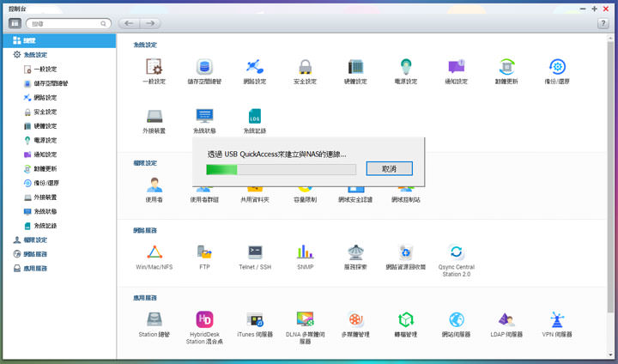Open the 儲存空間總管 storage manager icon
Image resolution: width=618 pixels, height=364 pixels.
point(204,68)
